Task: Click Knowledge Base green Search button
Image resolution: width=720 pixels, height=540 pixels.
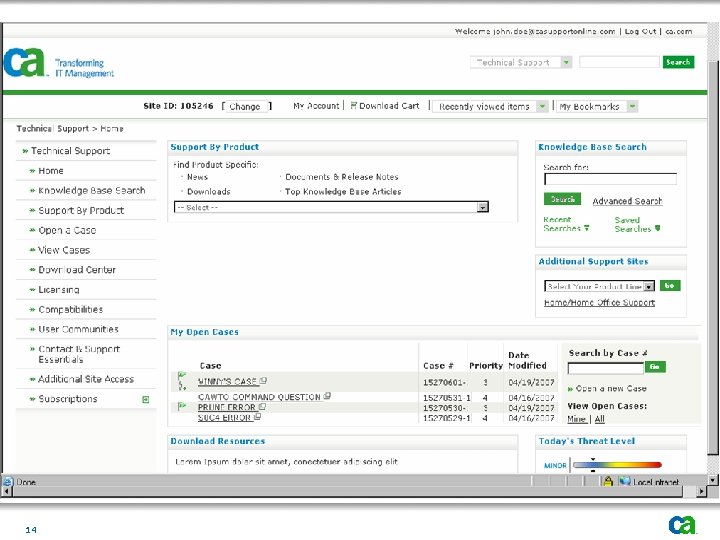Action: [x=562, y=199]
